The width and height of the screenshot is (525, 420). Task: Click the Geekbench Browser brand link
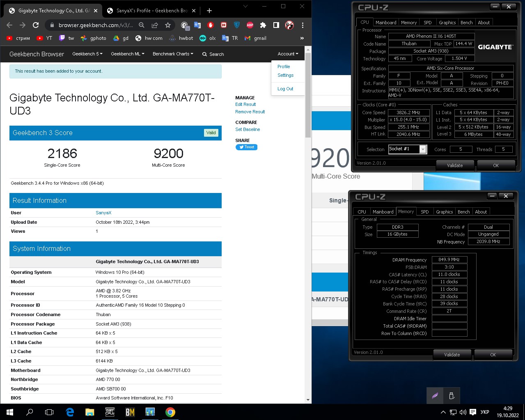click(37, 54)
